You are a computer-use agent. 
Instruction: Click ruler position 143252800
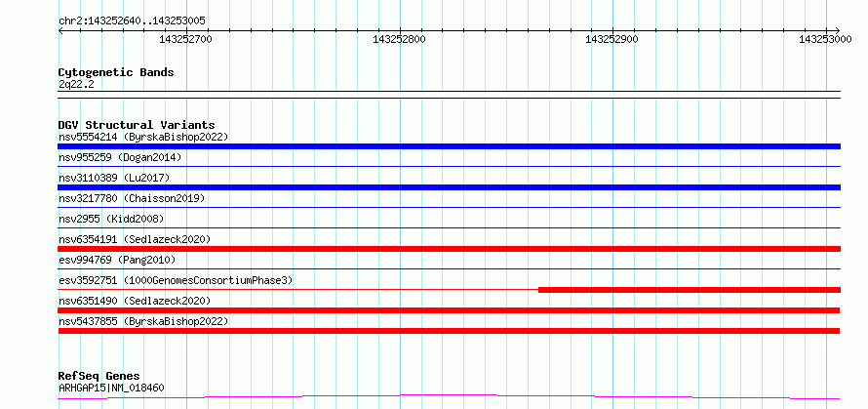(x=399, y=39)
